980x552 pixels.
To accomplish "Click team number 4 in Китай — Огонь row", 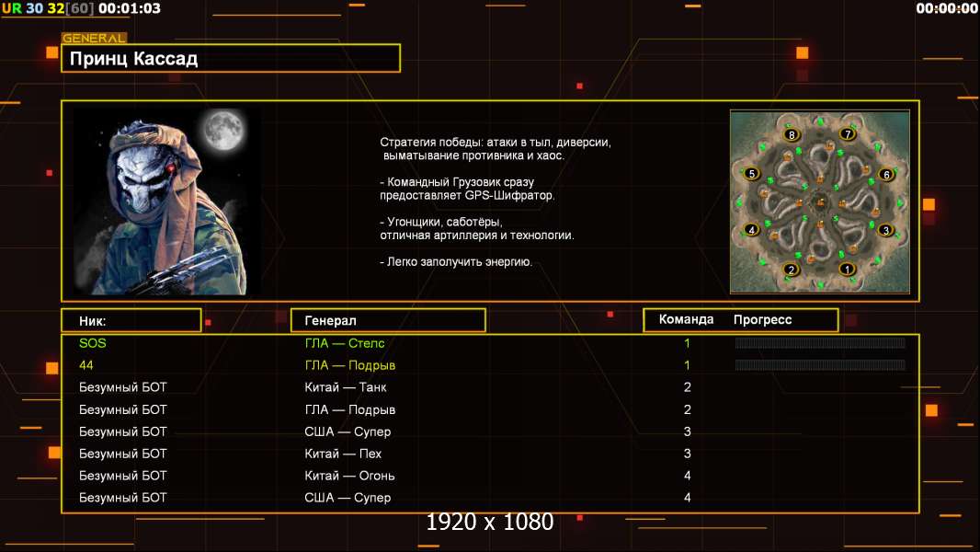I will 688,476.
